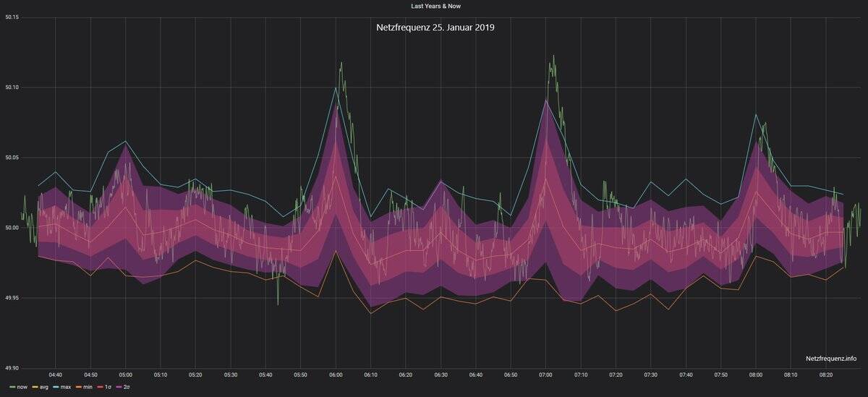
Task: Click the 07:00 time axis label
Action: coord(546,375)
